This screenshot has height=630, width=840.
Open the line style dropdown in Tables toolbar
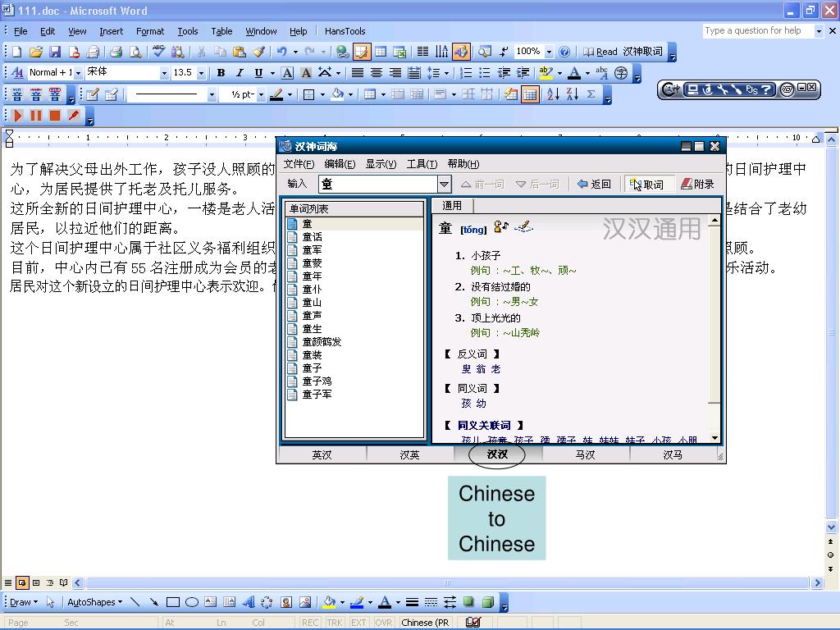pyautogui.click(x=212, y=95)
